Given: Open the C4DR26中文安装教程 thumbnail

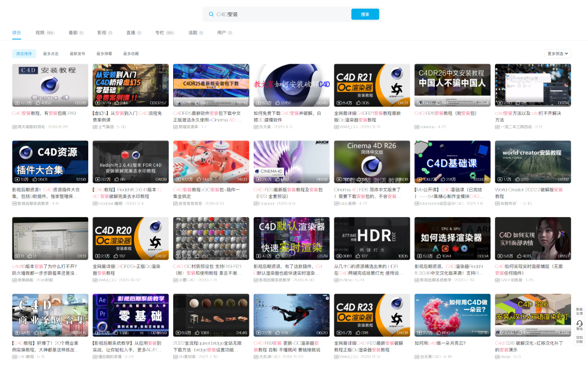Looking at the screenshot, I should click(452, 85).
